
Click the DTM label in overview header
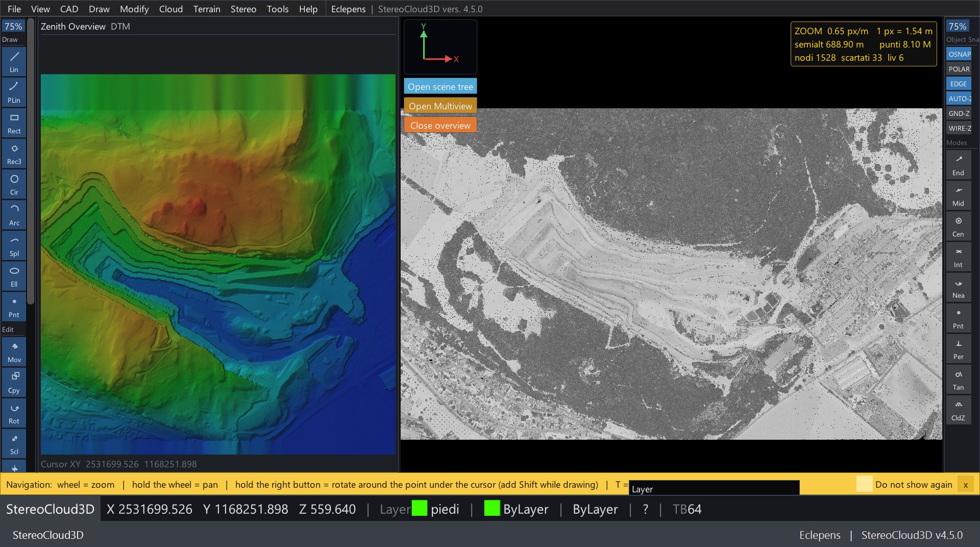pyautogui.click(x=120, y=27)
